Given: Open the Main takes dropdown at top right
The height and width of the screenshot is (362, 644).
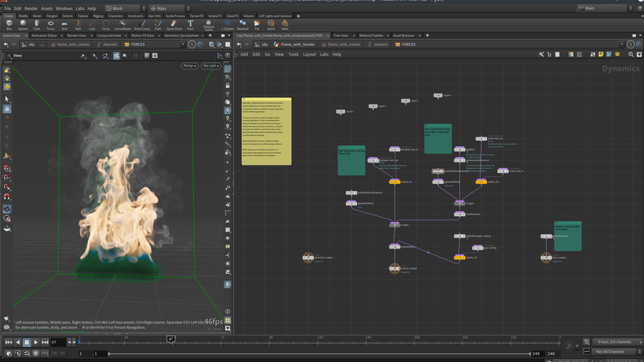Looking at the screenshot, I should (605, 8).
